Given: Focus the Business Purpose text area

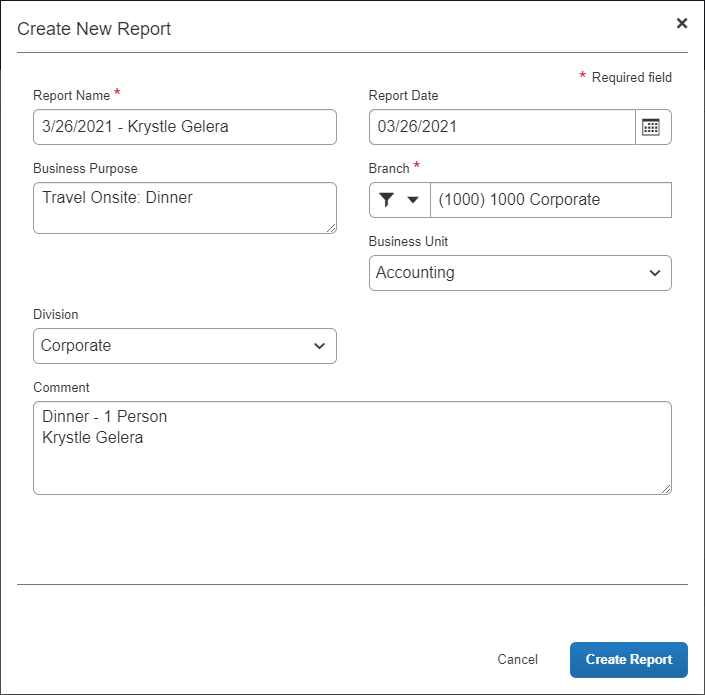Looking at the screenshot, I should (x=185, y=208).
